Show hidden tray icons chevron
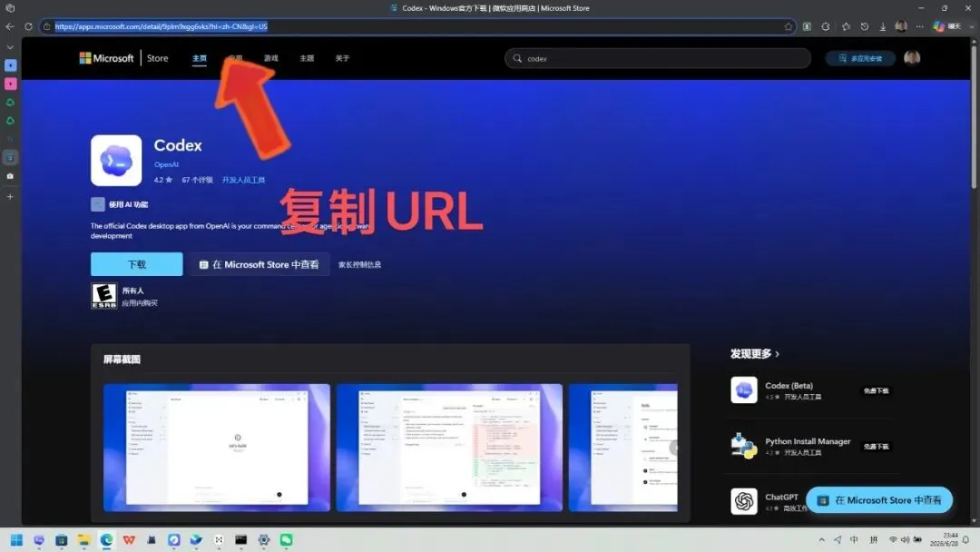 point(821,539)
